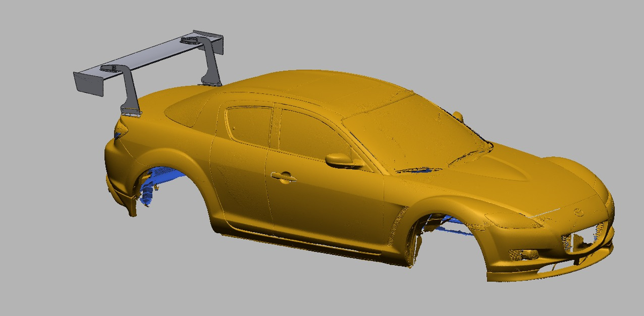Click the spoiler's left endplate
Image resolution: width=644 pixels, height=316 pixels.
pyautogui.click(x=88, y=84)
